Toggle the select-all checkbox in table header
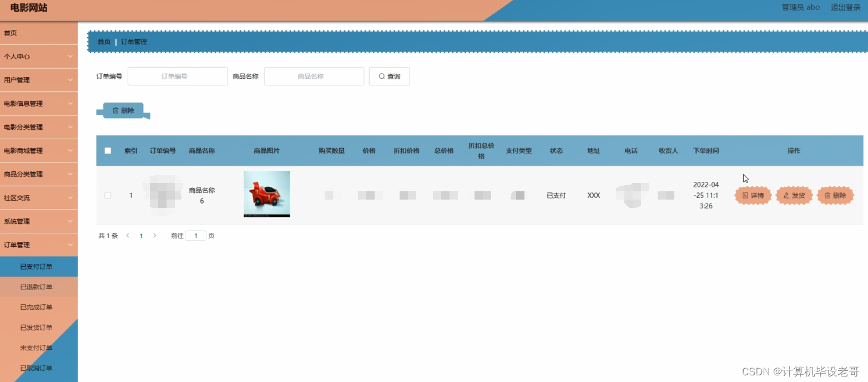The height and width of the screenshot is (382, 868). (108, 151)
